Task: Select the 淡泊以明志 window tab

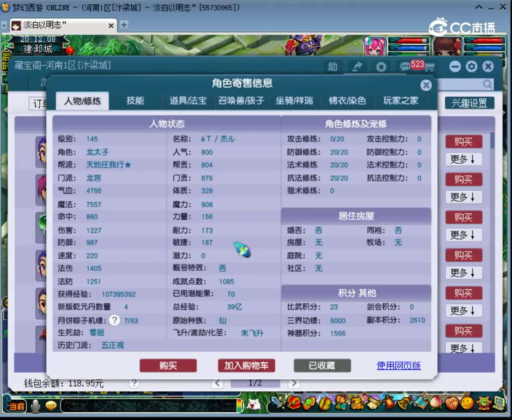Action: pyautogui.click(x=63, y=25)
